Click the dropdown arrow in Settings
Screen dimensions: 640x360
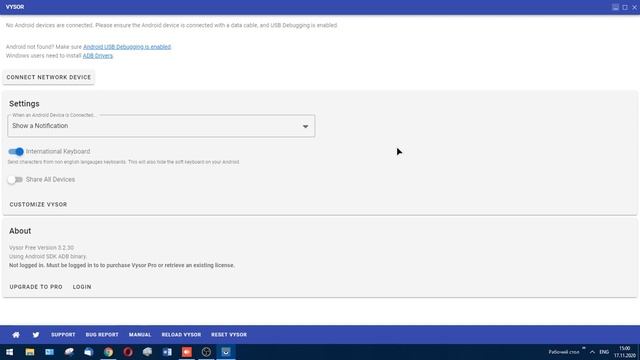305,127
